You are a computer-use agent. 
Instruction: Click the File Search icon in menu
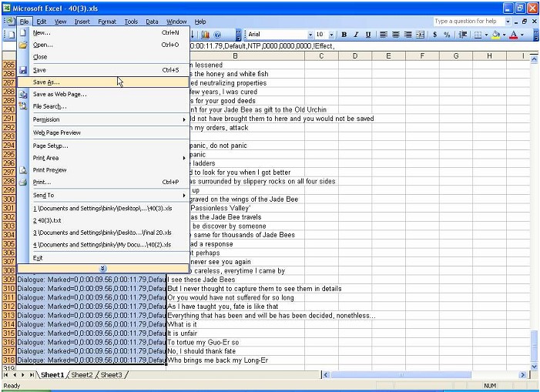pyautogui.click(x=23, y=106)
